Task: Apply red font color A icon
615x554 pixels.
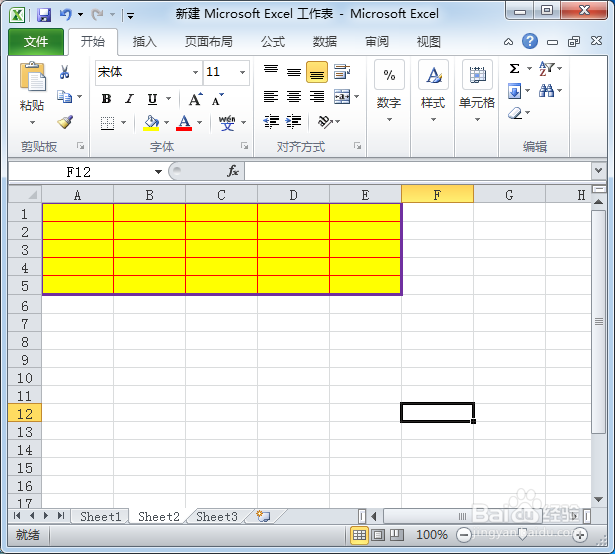Action: coord(184,123)
